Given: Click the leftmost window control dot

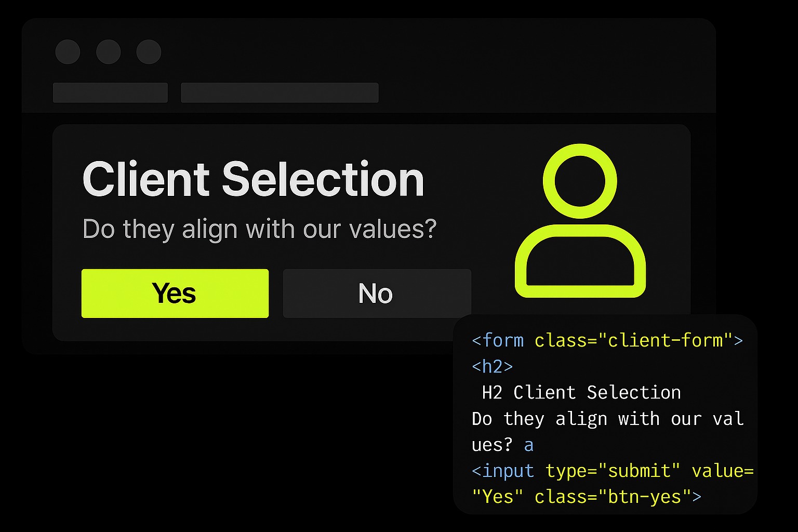Looking at the screenshot, I should (x=68, y=51).
